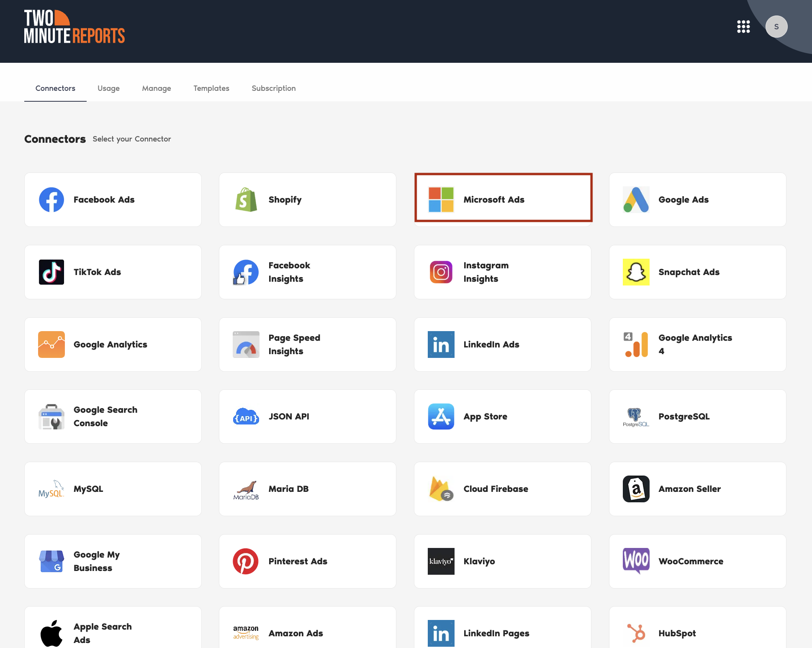Image resolution: width=812 pixels, height=648 pixels.
Task: Switch to the Usage tab
Action: tap(108, 88)
